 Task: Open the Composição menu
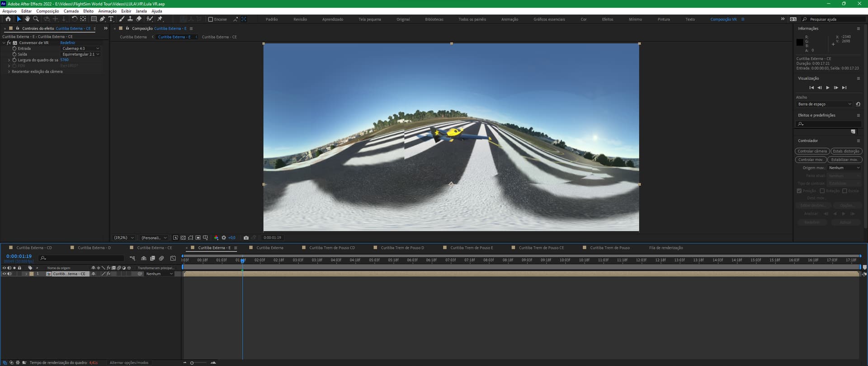(x=47, y=11)
